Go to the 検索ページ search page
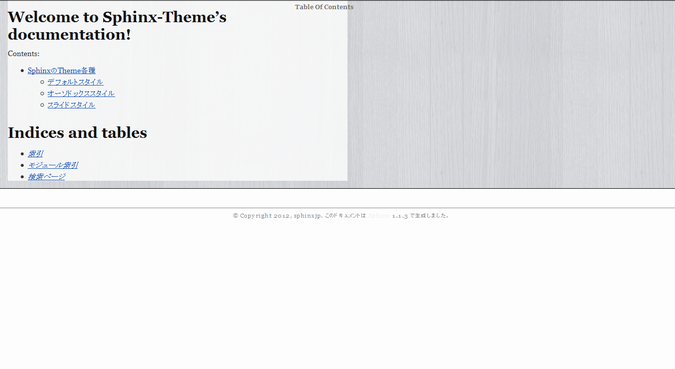Image resolution: width=675 pixels, height=369 pixels. 46,177
